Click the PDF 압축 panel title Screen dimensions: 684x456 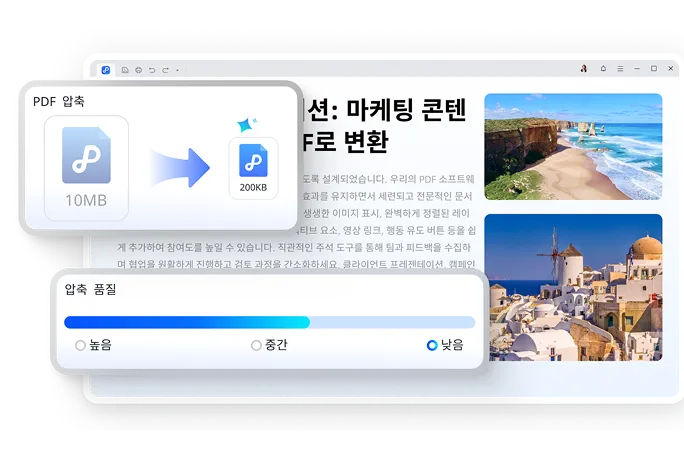tap(58, 102)
